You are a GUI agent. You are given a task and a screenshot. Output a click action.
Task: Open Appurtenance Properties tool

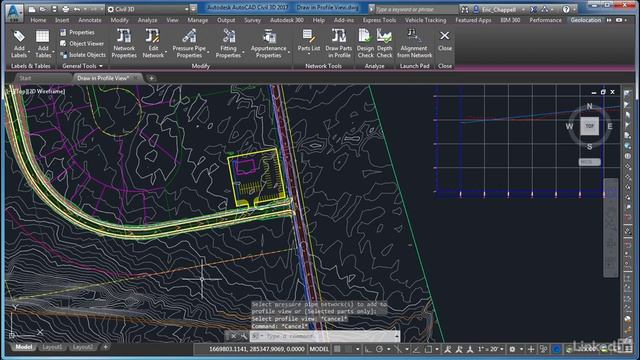point(268,44)
